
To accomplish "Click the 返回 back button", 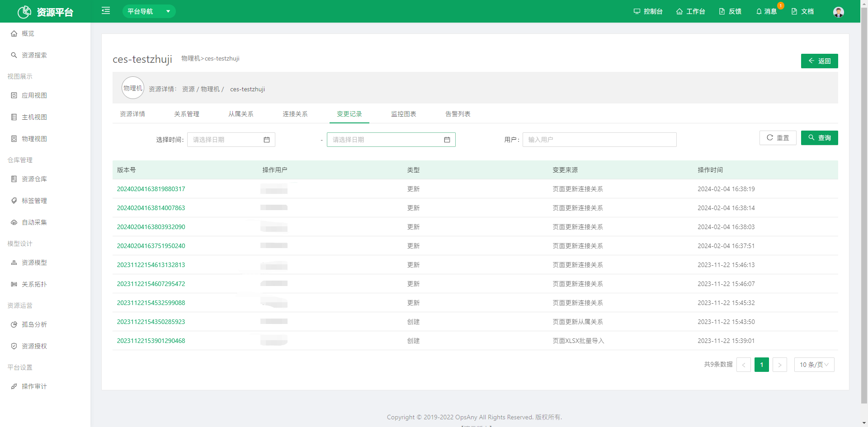I will coord(819,61).
